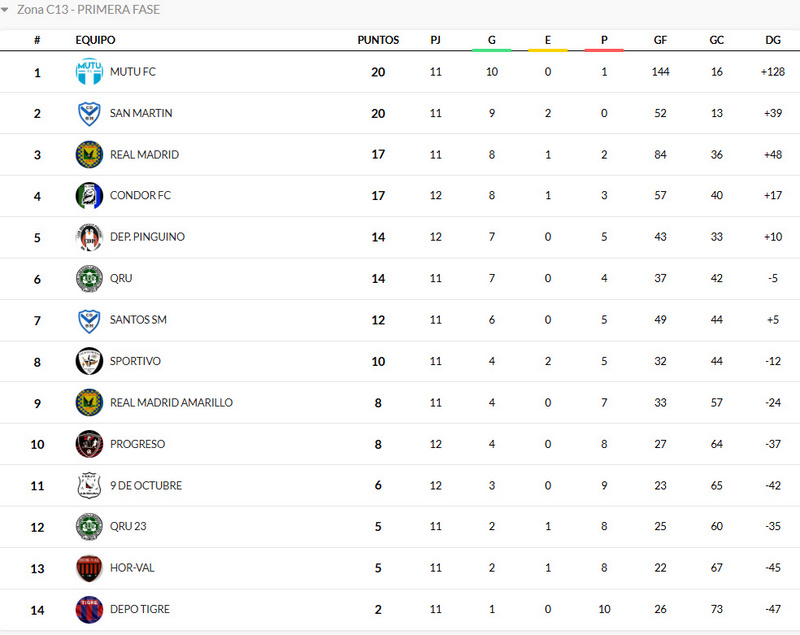
Task: Click the red P losses column header
Action: click(x=604, y=40)
